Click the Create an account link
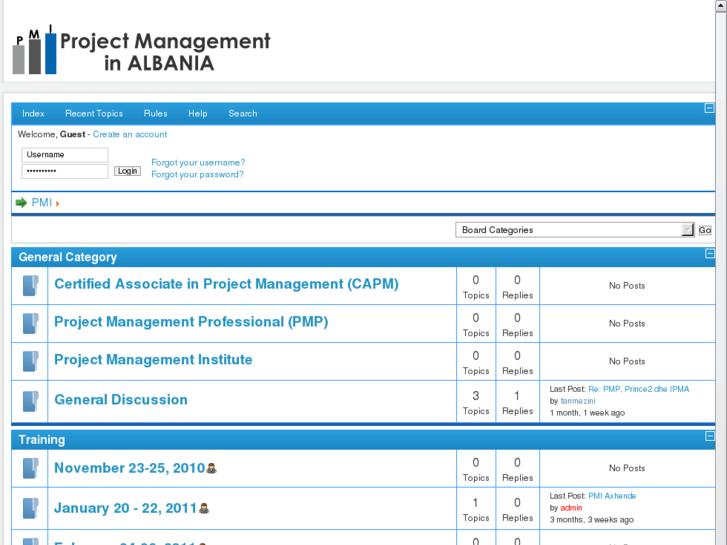 point(130,134)
